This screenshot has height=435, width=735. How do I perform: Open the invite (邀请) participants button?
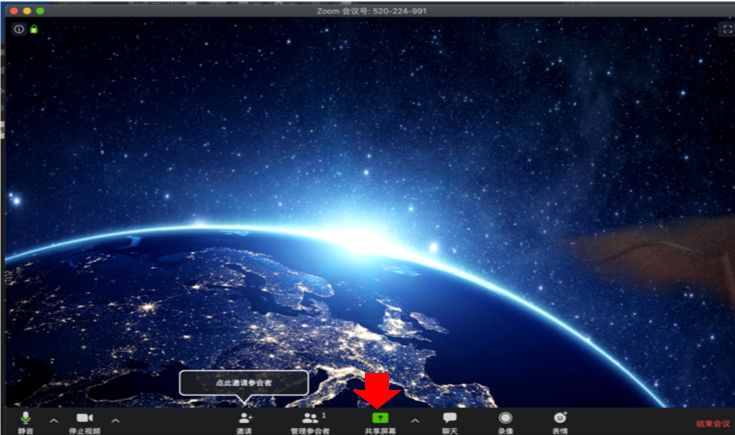point(245,422)
